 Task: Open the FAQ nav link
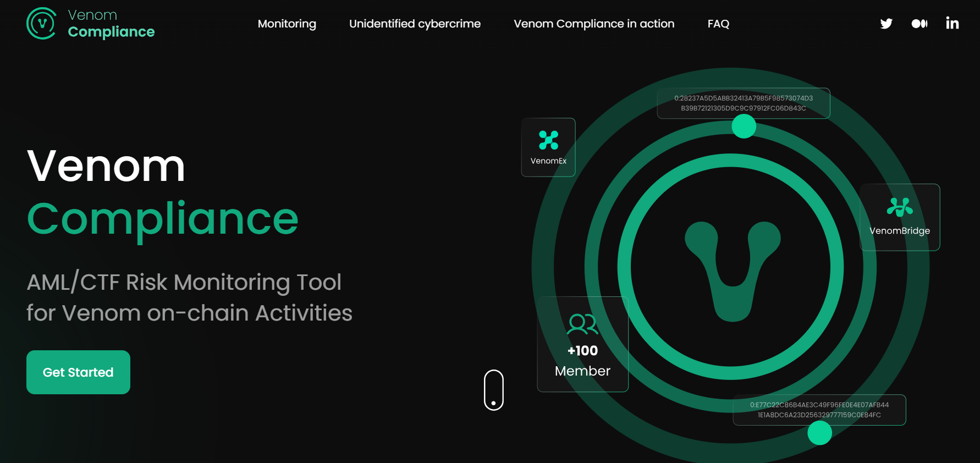click(x=718, y=24)
